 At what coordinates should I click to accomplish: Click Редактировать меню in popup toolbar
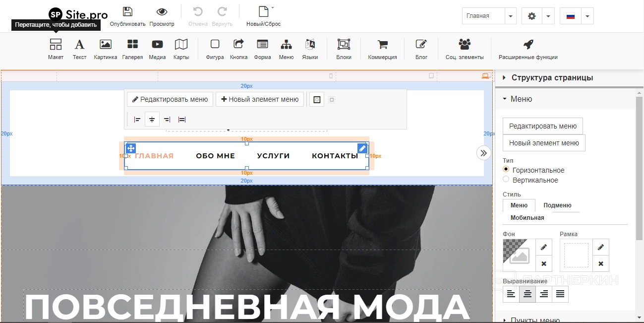pyautogui.click(x=170, y=99)
